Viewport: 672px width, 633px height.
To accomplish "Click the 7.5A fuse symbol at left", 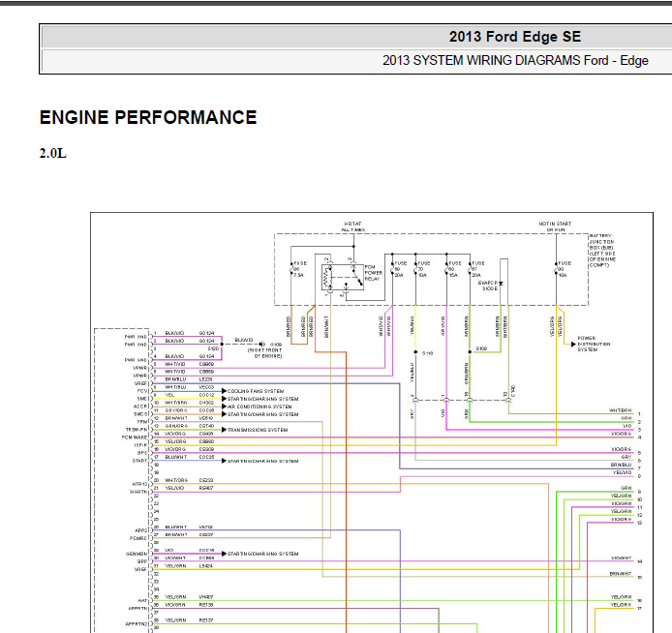I will pyautogui.click(x=291, y=269).
